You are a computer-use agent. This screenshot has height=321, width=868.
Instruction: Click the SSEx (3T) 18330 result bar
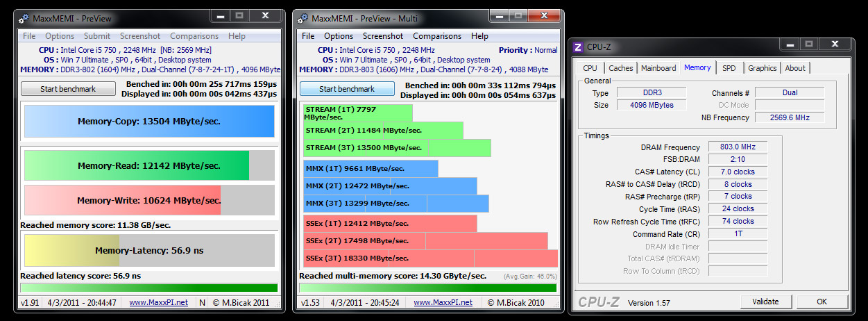430,258
